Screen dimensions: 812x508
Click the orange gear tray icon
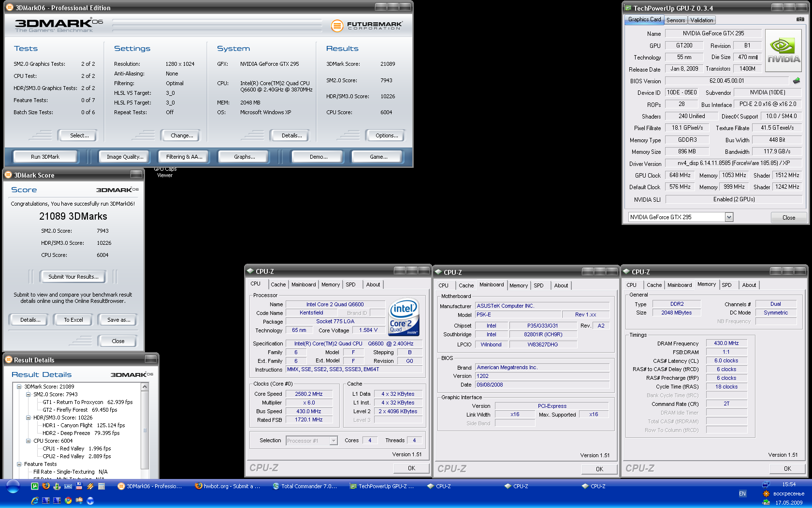(766, 493)
